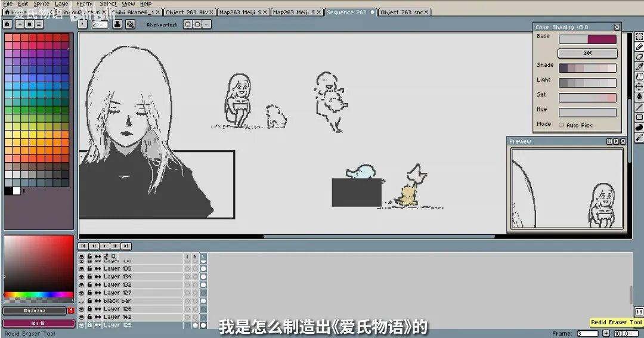Screen dimensions: 644x338
Task: Click the Idx-15 background color button
Action: [x=35, y=323]
